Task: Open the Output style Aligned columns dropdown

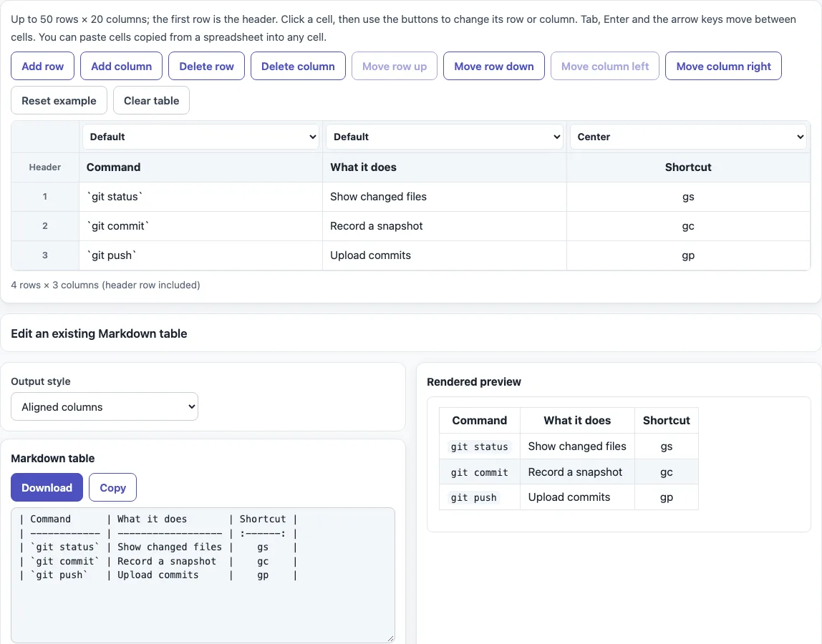Action: tap(105, 406)
